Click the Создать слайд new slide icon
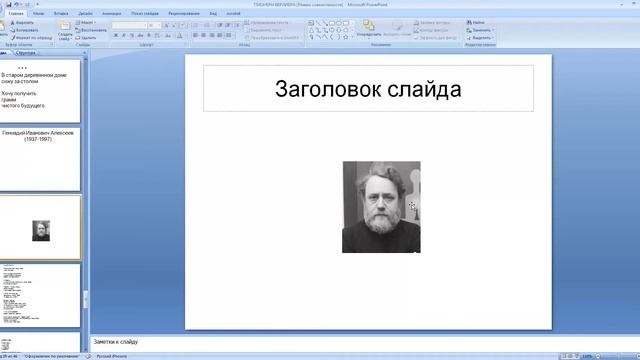Screen dimensions: 640x360 click(65, 25)
